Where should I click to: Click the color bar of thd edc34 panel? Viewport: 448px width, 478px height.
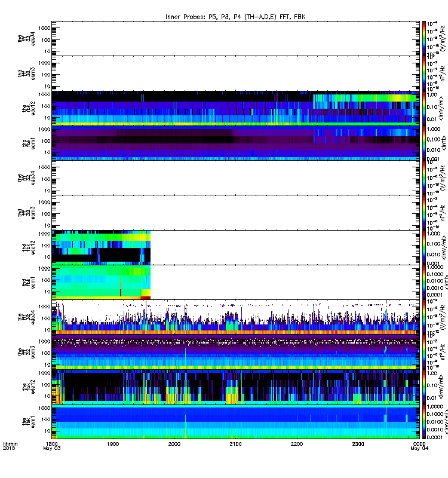coord(424,177)
